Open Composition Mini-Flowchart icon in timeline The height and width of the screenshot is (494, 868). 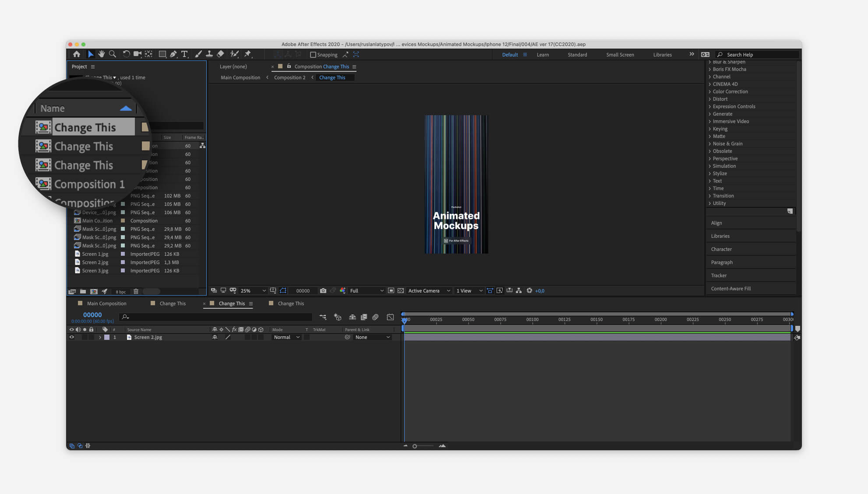[323, 317]
